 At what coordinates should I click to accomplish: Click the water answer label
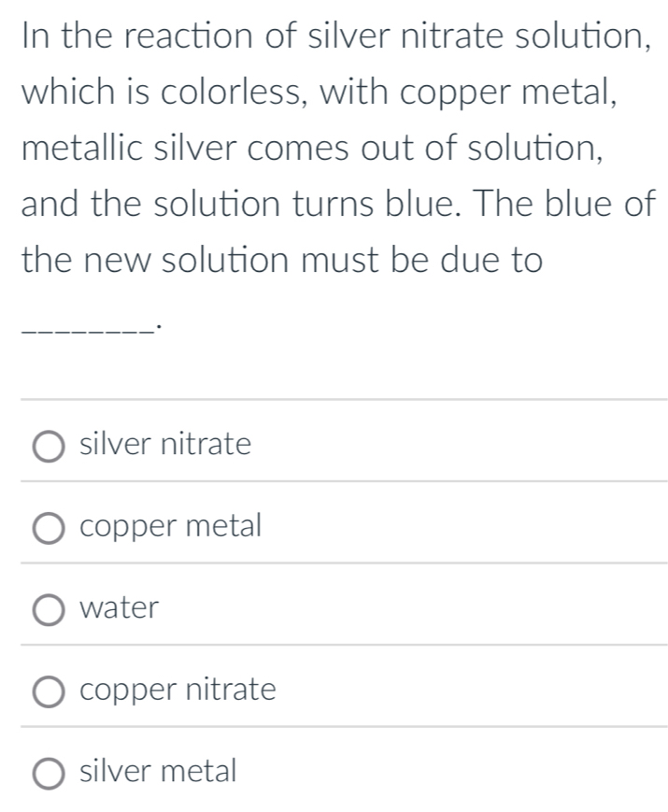pos(118,609)
